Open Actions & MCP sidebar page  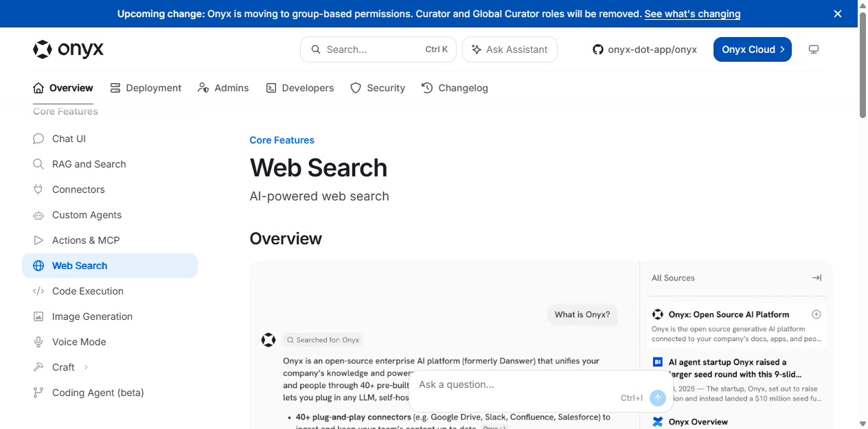click(110, 240)
